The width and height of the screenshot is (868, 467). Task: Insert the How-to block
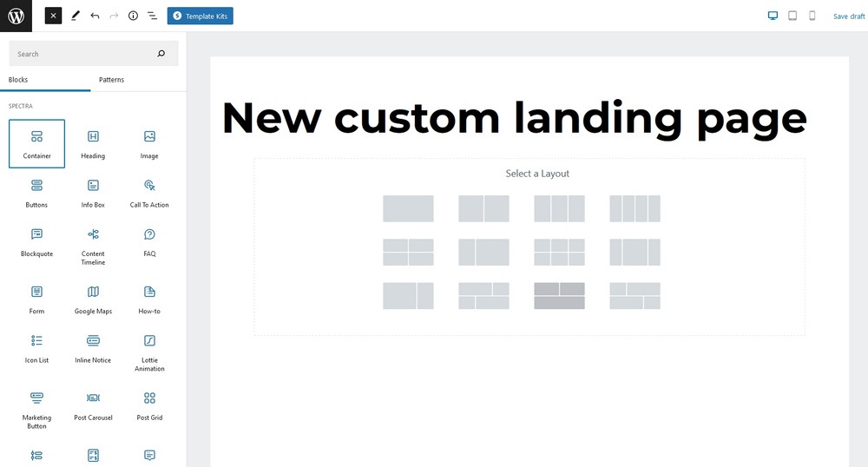click(149, 299)
